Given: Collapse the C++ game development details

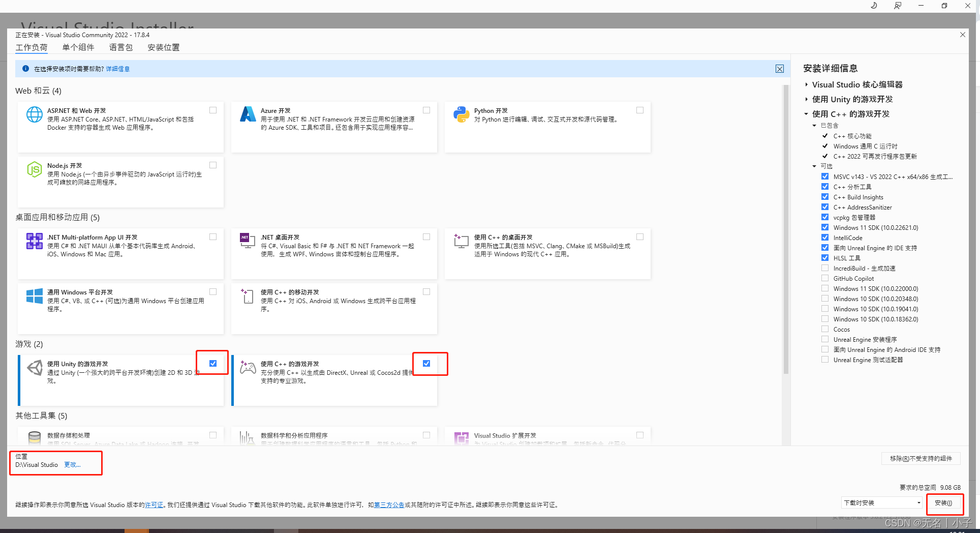Looking at the screenshot, I should [x=807, y=114].
